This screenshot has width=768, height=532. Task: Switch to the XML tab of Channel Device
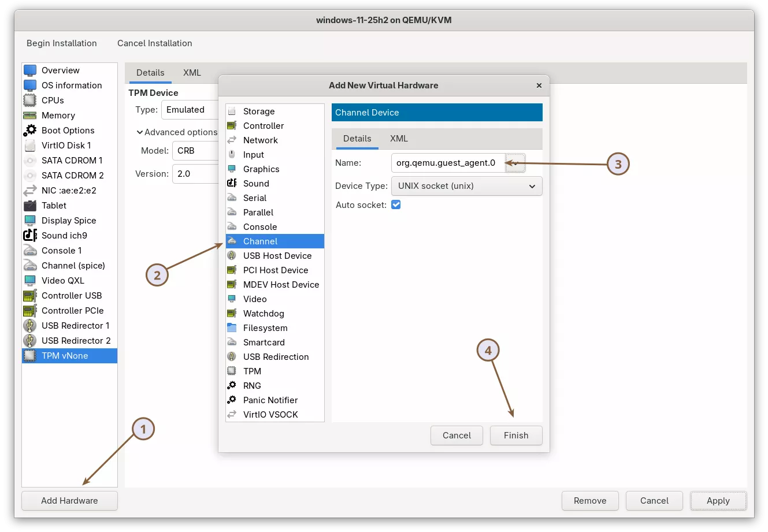[x=399, y=139]
